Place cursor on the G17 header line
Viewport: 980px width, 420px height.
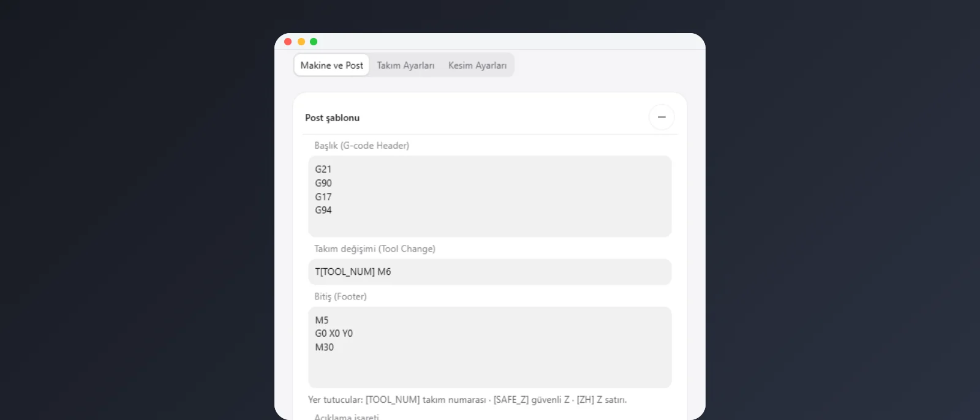coord(323,197)
